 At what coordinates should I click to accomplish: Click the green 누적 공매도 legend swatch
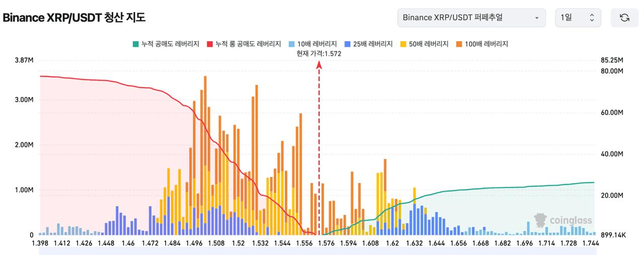pyautogui.click(x=136, y=44)
